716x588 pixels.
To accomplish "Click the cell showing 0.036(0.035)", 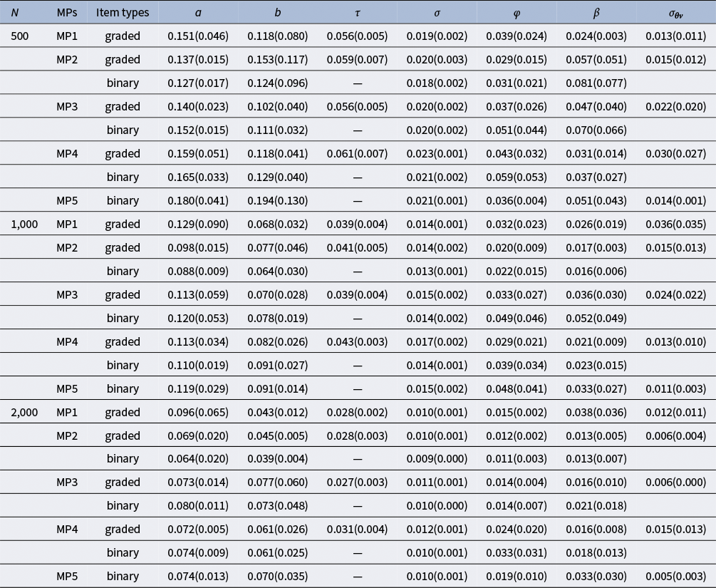I will (675, 225).
